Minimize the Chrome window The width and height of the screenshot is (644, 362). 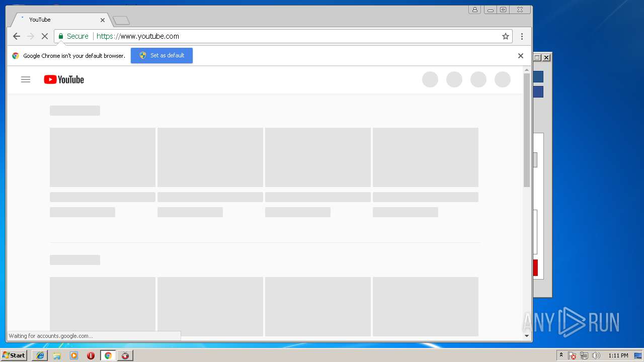[x=491, y=10]
